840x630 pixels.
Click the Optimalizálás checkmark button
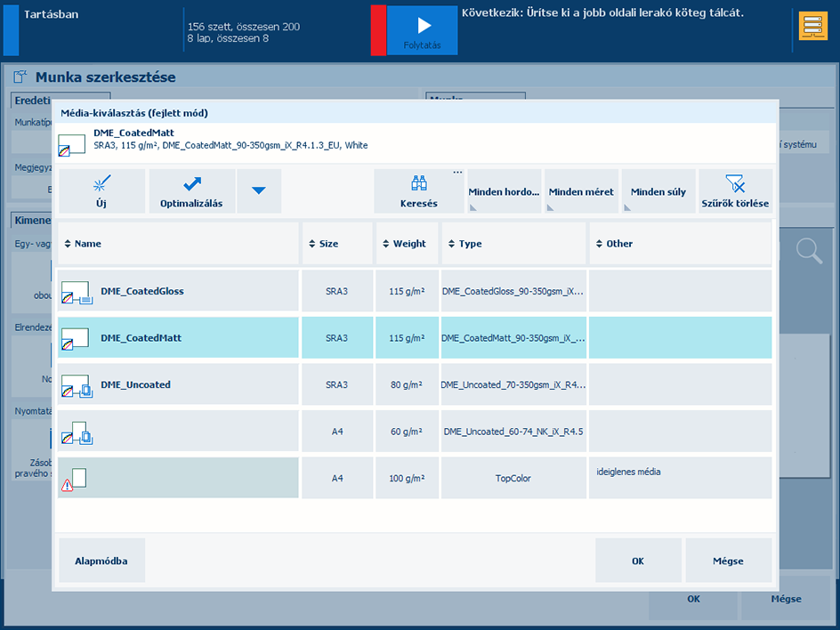tap(192, 191)
